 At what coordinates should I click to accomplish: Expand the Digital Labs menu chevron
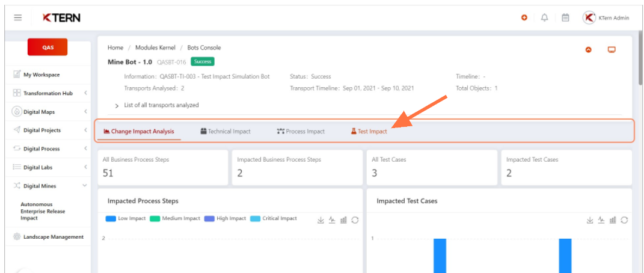click(x=85, y=167)
